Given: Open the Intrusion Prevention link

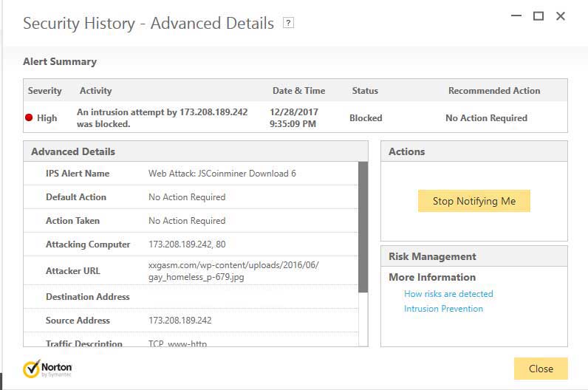Looking at the screenshot, I should click(x=444, y=309).
